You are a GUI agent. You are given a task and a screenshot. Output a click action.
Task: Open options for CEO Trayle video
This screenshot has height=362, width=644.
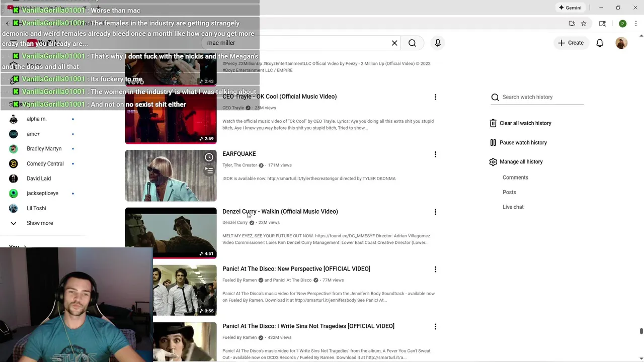[x=435, y=97]
